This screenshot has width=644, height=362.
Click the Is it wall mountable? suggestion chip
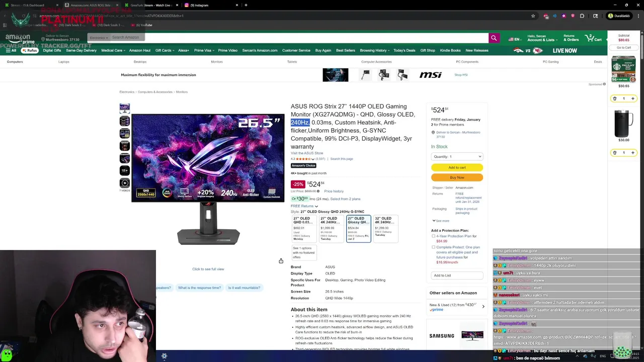(244, 288)
